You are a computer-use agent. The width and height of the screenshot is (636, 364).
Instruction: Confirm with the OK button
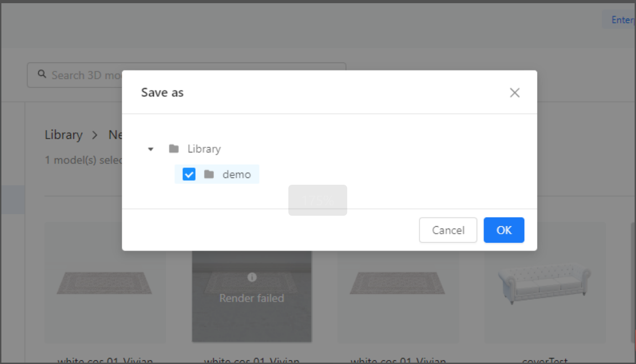504,230
